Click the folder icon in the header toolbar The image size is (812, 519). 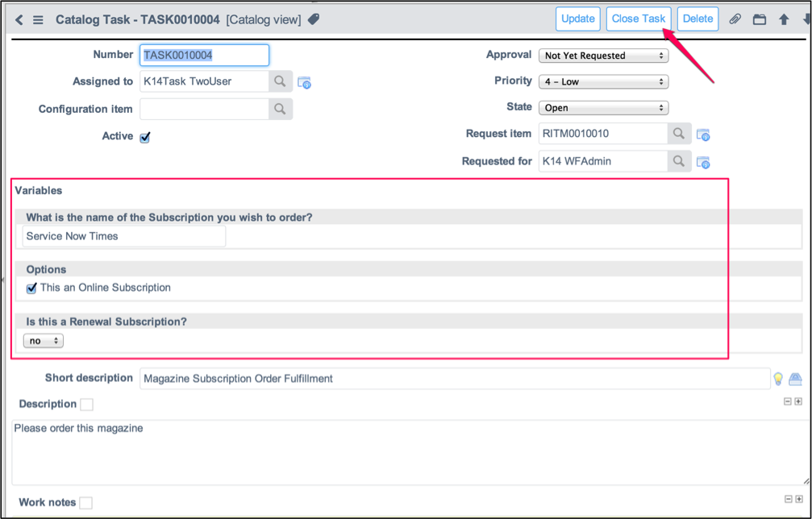click(759, 18)
